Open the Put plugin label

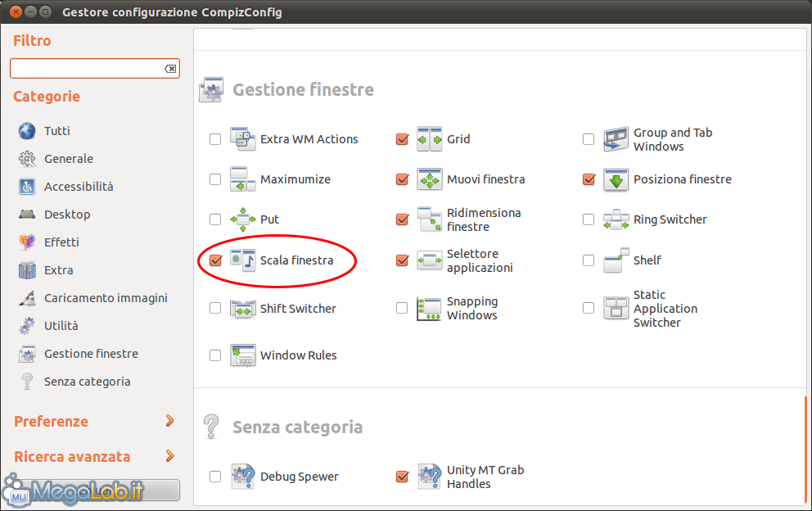(269, 219)
